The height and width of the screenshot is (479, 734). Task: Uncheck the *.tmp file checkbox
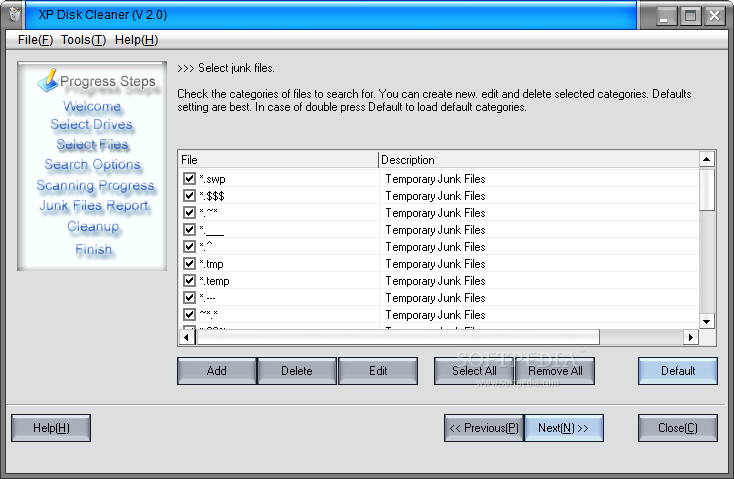click(x=189, y=263)
